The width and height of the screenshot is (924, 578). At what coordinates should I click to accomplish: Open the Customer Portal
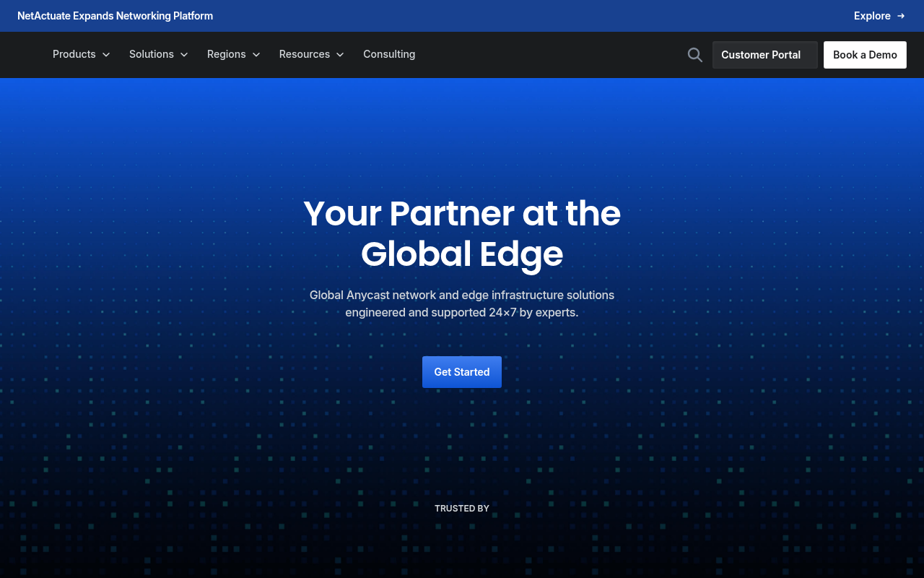(x=765, y=55)
